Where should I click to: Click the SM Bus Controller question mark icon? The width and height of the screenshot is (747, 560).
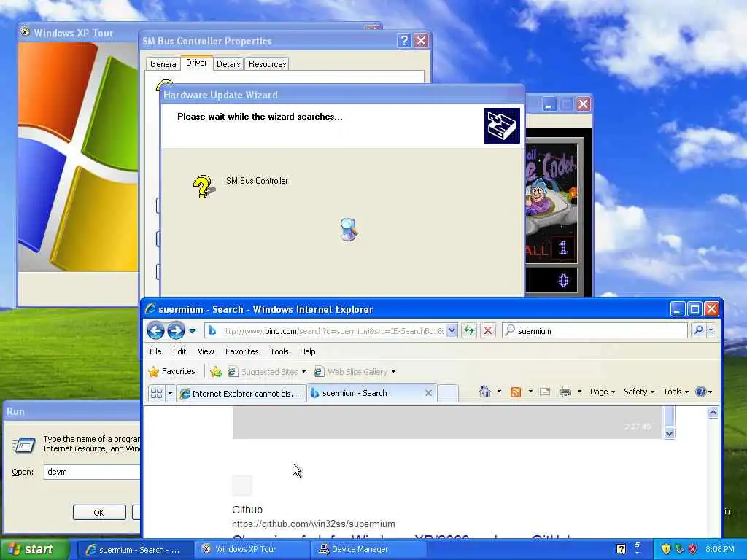tap(204, 186)
